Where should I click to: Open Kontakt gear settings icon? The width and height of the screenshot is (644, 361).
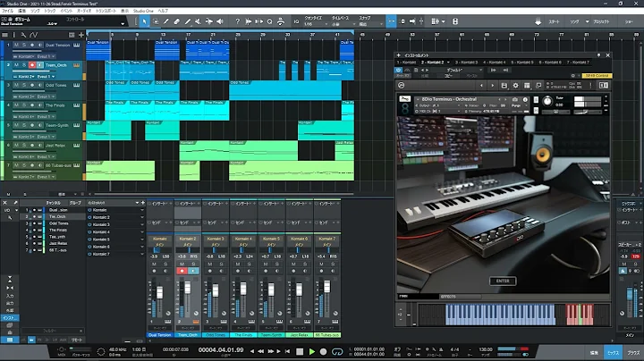click(515, 85)
